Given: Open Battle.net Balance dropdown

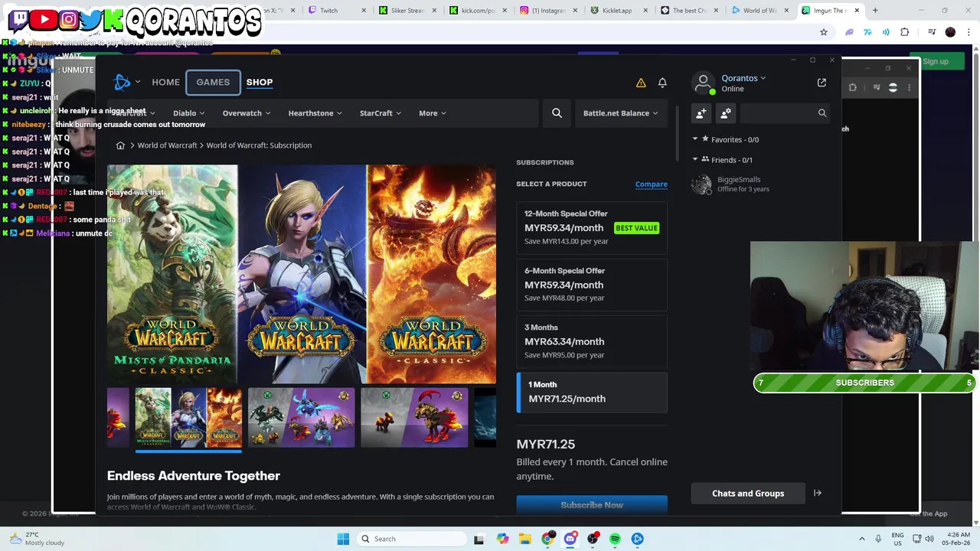Looking at the screenshot, I should [620, 113].
